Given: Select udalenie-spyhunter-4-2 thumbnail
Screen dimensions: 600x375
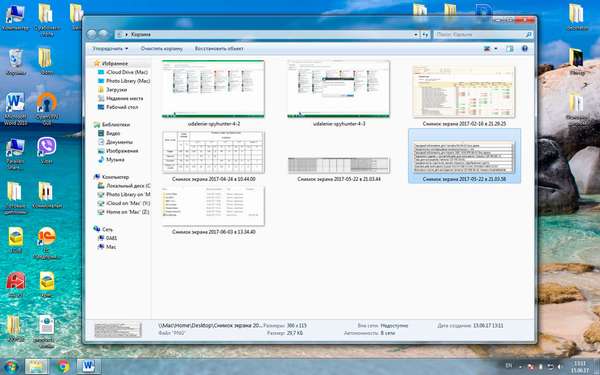Looking at the screenshot, I should pos(213,93).
